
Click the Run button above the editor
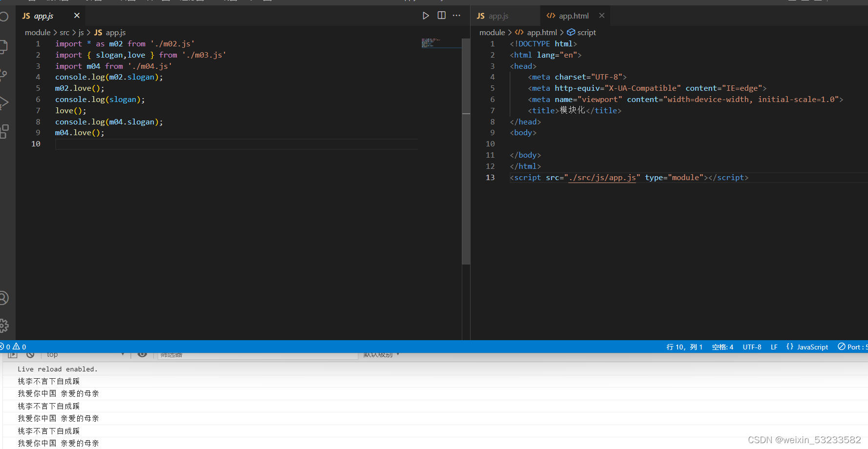click(426, 15)
